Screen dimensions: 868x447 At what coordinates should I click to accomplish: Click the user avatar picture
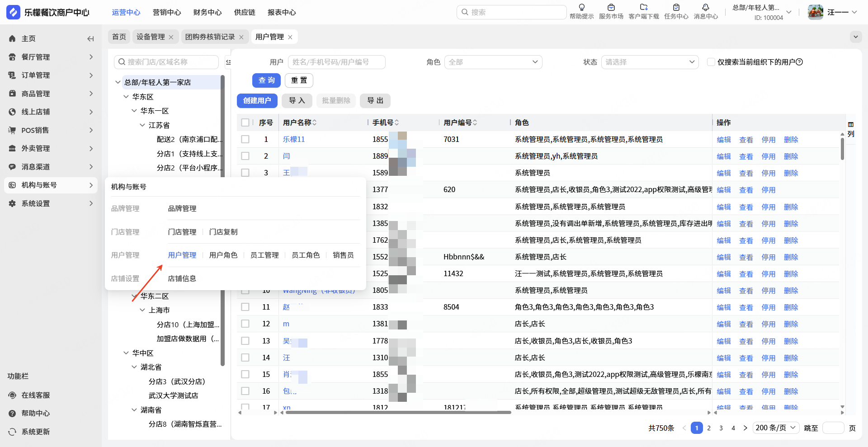click(816, 12)
